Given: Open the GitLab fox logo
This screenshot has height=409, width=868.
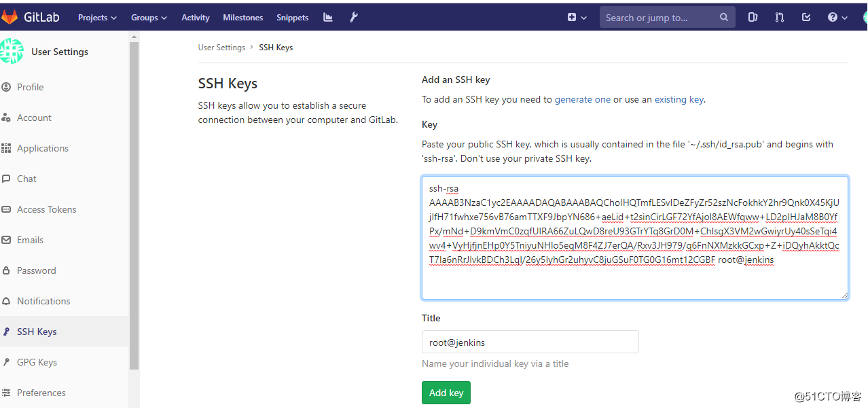Looking at the screenshot, I should click(10, 16).
